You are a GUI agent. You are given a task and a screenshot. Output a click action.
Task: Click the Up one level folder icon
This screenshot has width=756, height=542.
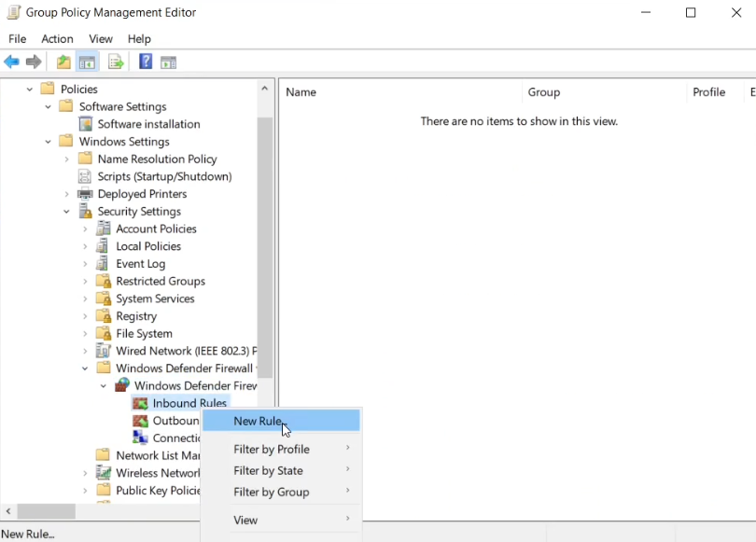click(63, 63)
